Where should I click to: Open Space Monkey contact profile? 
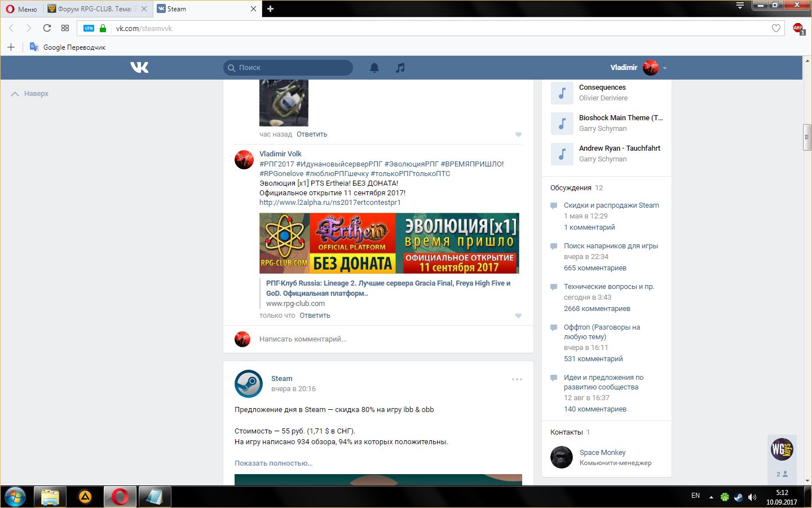pos(602,453)
